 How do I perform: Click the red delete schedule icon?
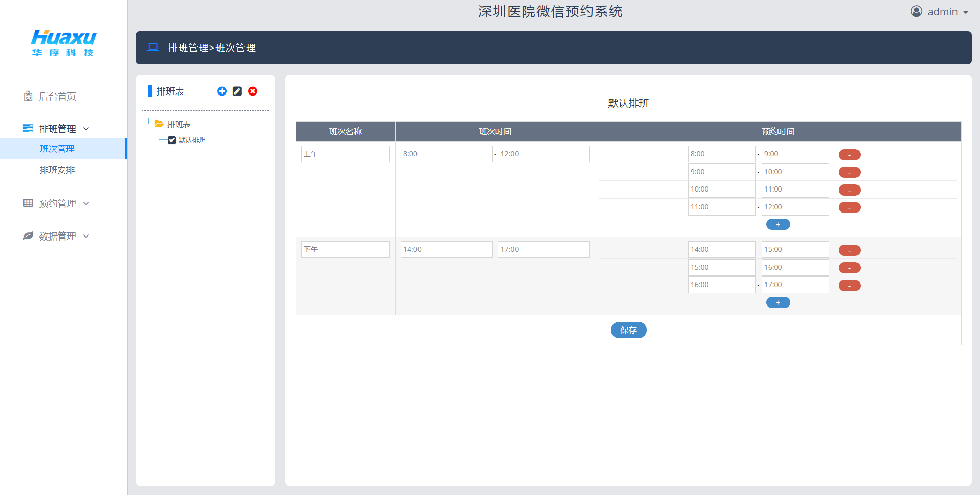253,91
